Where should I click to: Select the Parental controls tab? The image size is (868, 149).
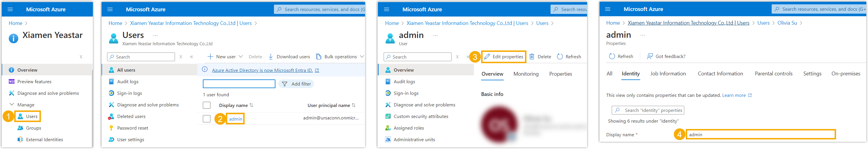coord(773,74)
